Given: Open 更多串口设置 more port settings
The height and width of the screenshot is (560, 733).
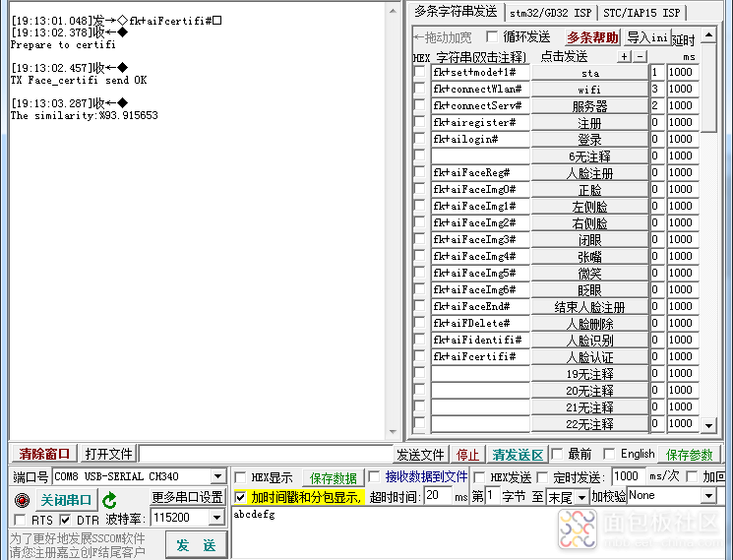Looking at the screenshot, I should point(188,497).
